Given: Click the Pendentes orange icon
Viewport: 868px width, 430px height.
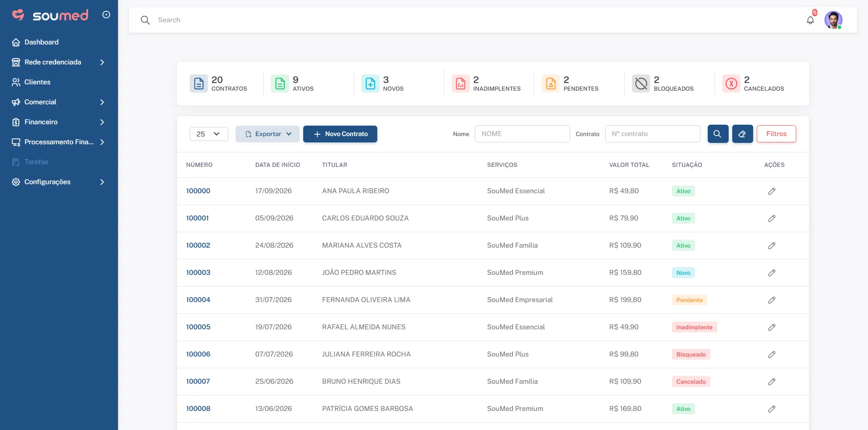Looking at the screenshot, I should (x=551, y=83).
